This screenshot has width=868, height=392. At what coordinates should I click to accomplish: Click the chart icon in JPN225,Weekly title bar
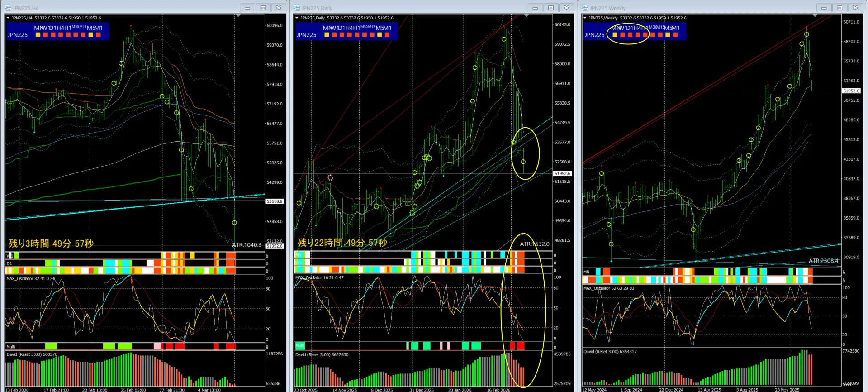click(x=585, y=8)
